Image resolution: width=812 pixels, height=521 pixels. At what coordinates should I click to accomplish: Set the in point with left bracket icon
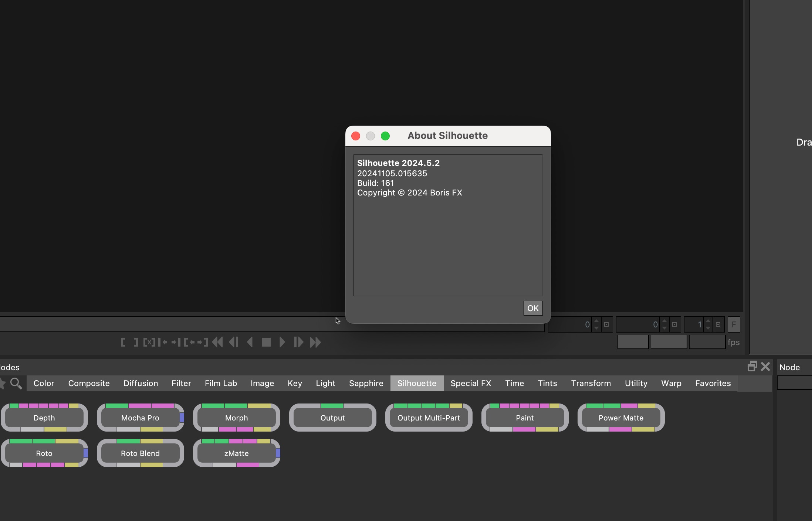tap(123, 342)
